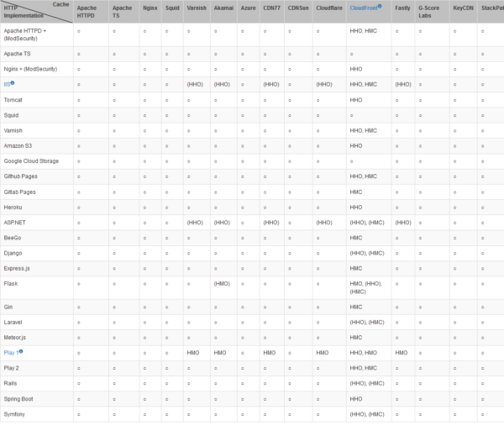Open the IIS row link
Viewport: 504px width, 431px height.
pos(7,84)
